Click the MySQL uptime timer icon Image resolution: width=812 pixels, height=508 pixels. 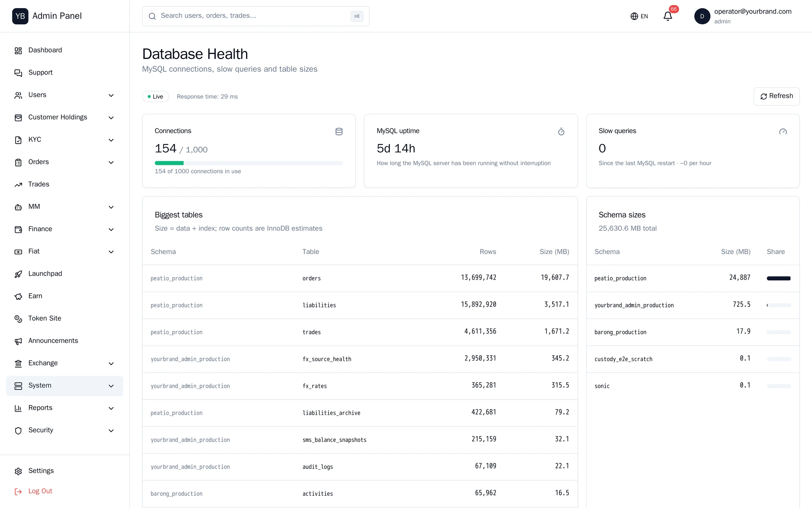pos(561,131)
